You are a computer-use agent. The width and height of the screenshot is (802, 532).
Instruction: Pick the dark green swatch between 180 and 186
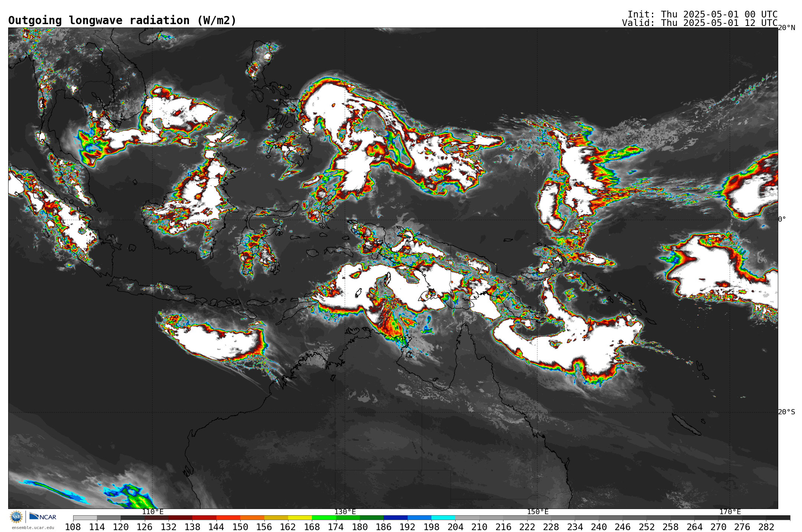click(x=372, y=518)
